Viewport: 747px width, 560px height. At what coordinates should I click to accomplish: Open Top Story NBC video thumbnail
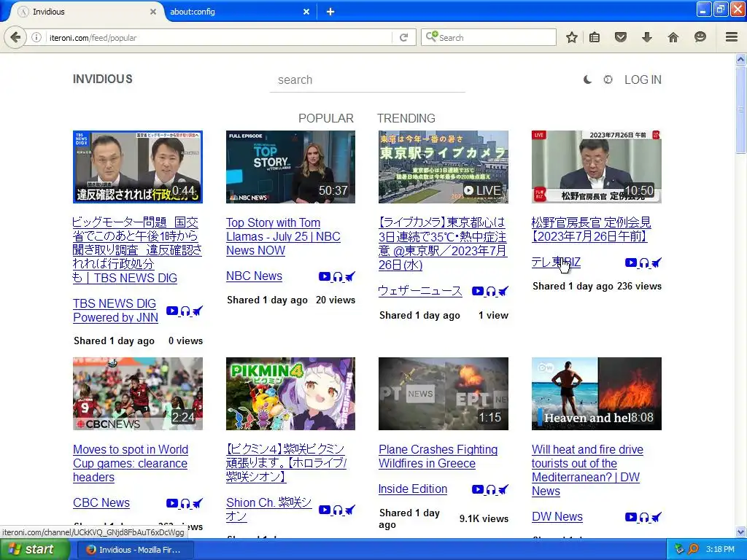point(290,167)
